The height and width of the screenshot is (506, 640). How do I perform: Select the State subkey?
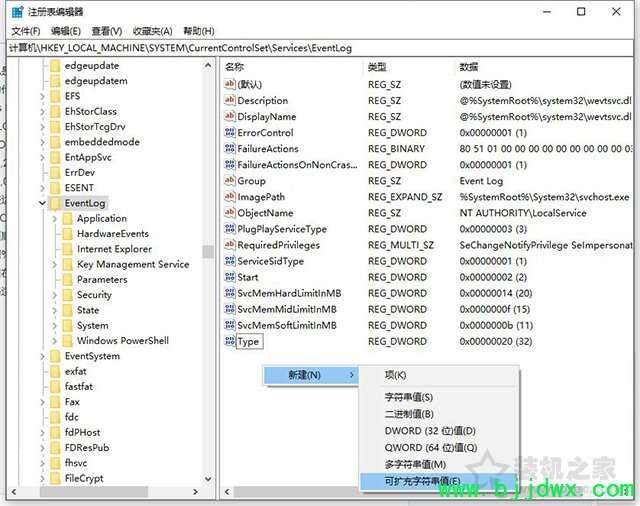(x=88, y=310)
